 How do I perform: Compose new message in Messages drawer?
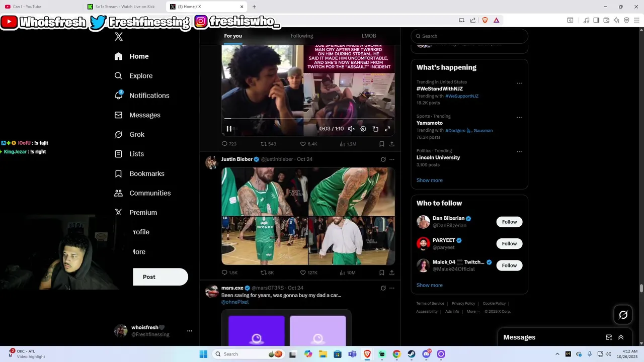pyautogui.click(x=609, y=337)
